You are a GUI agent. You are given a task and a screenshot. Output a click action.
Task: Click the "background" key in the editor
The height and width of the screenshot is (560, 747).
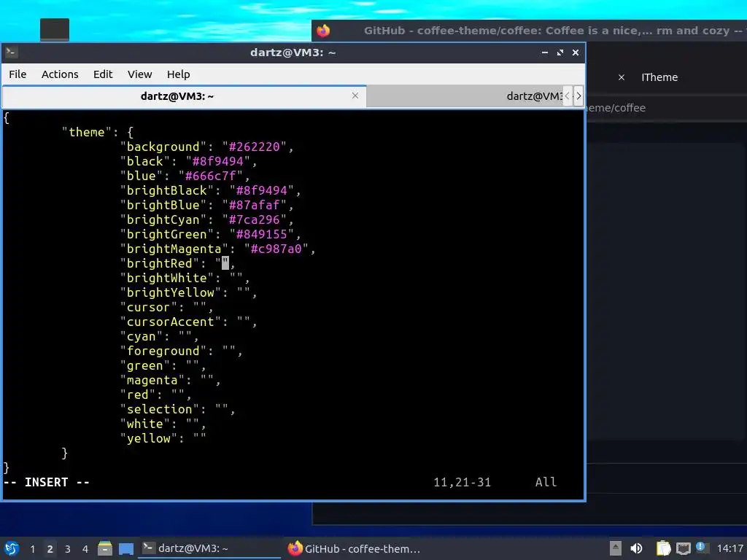tap(163, 147)
